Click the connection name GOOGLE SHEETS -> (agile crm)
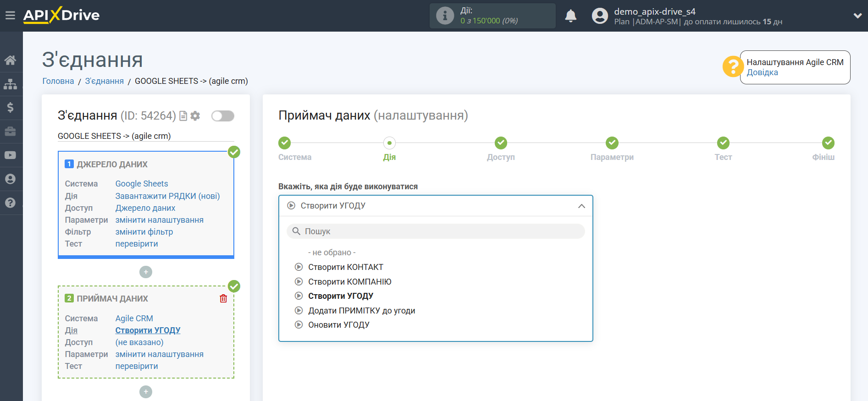The height and width of the screenshot is (401, 868). click(114, 136)
